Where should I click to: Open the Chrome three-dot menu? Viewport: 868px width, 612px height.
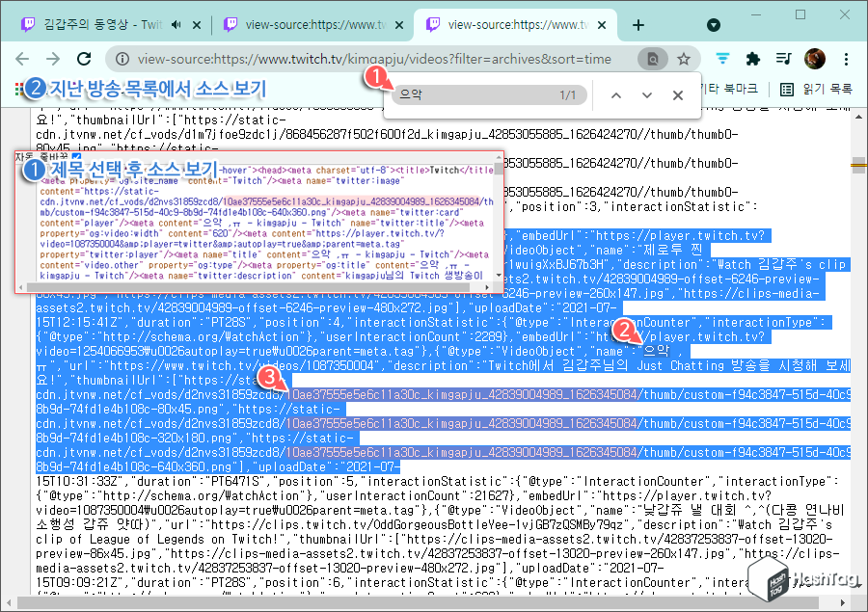coord(846,59)
